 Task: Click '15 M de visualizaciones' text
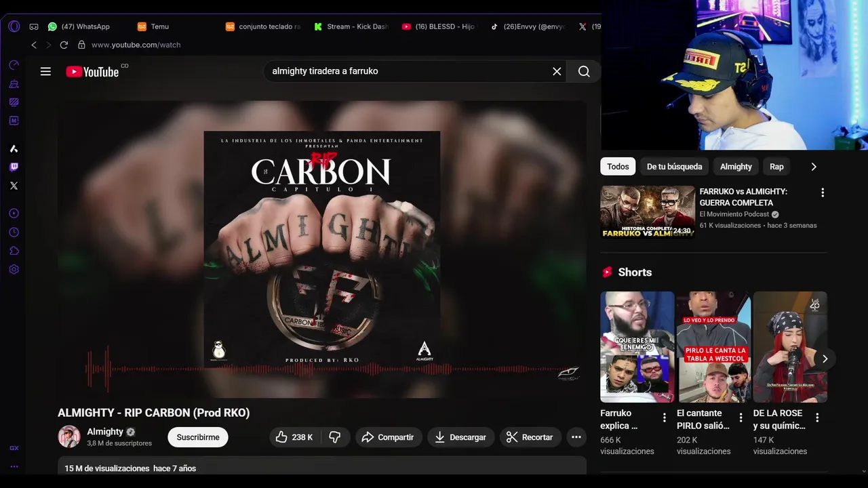(x=107, y=468)
